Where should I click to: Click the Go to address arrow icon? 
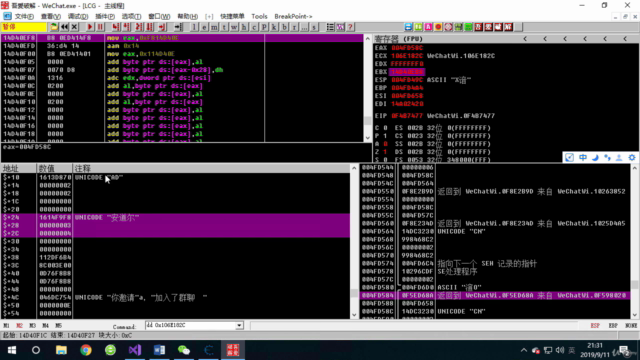(x=178, y=27)
